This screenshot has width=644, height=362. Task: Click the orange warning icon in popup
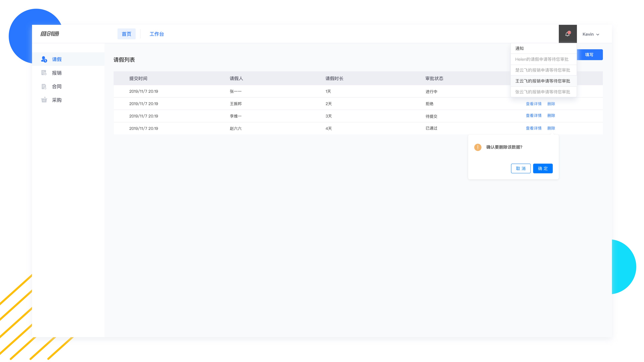point(478,147)
